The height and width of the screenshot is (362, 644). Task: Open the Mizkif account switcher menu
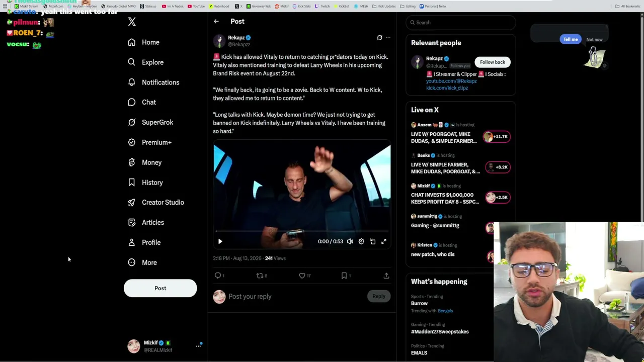click(x=164, y=346)
